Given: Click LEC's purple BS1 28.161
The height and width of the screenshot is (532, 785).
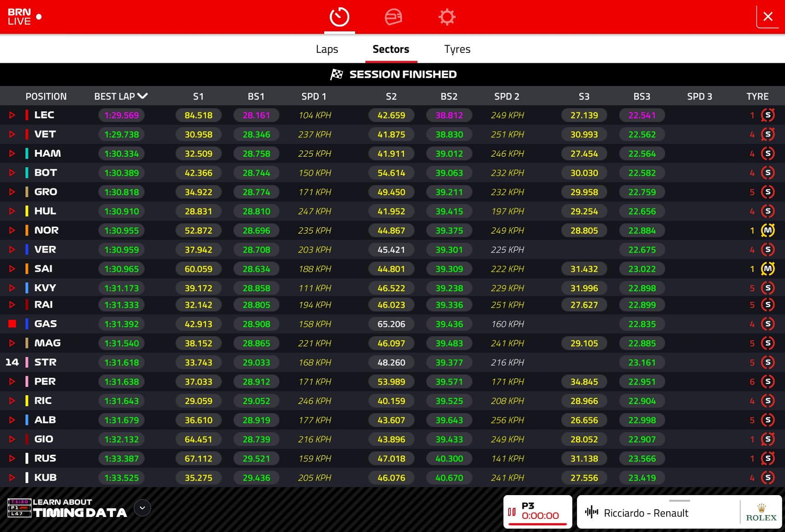Looking at the screenshot, I should [256, 115].
